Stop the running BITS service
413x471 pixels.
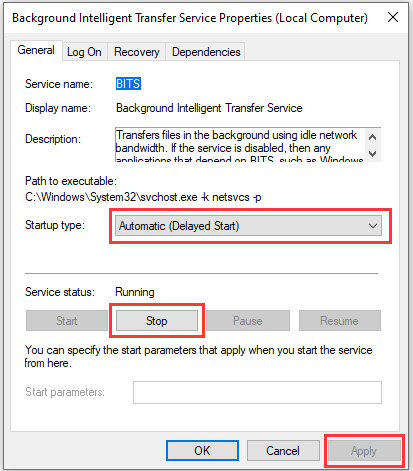pyautogui.click(x=157, y=321)
